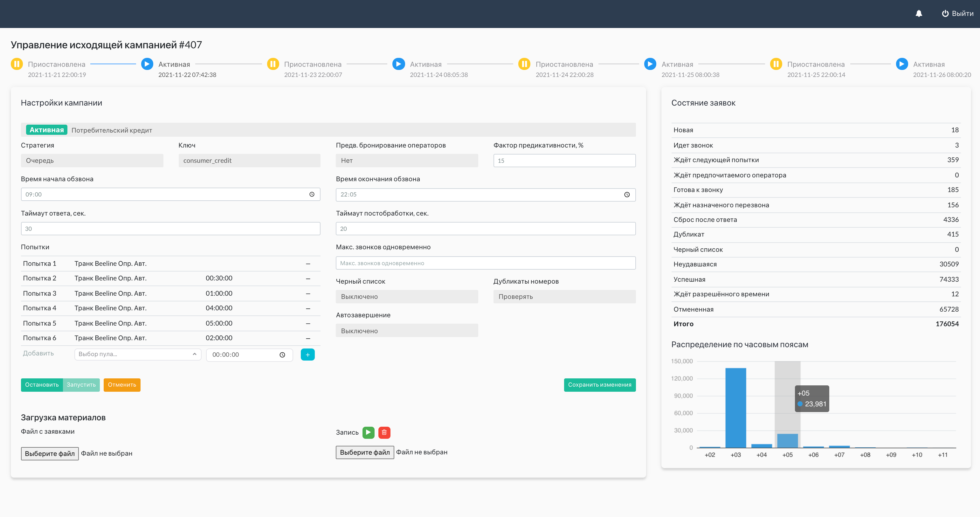
Task: Open the notifications bell icon
Action: pos(919,13)
